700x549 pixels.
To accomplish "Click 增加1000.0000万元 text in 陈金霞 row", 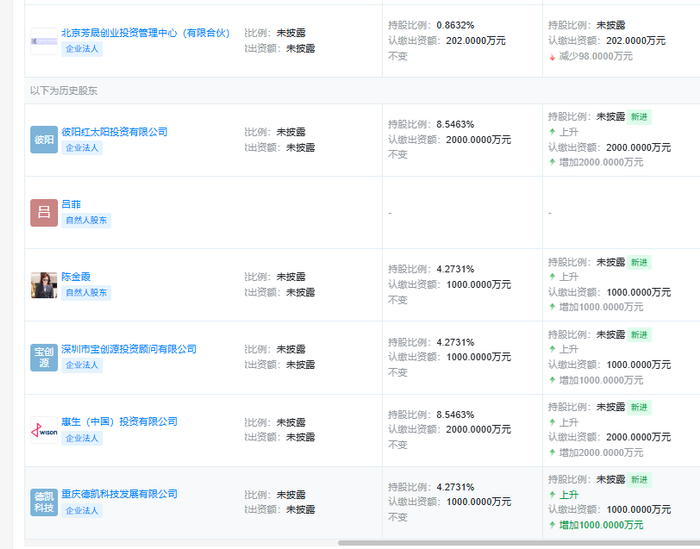I will coord(601,307).
